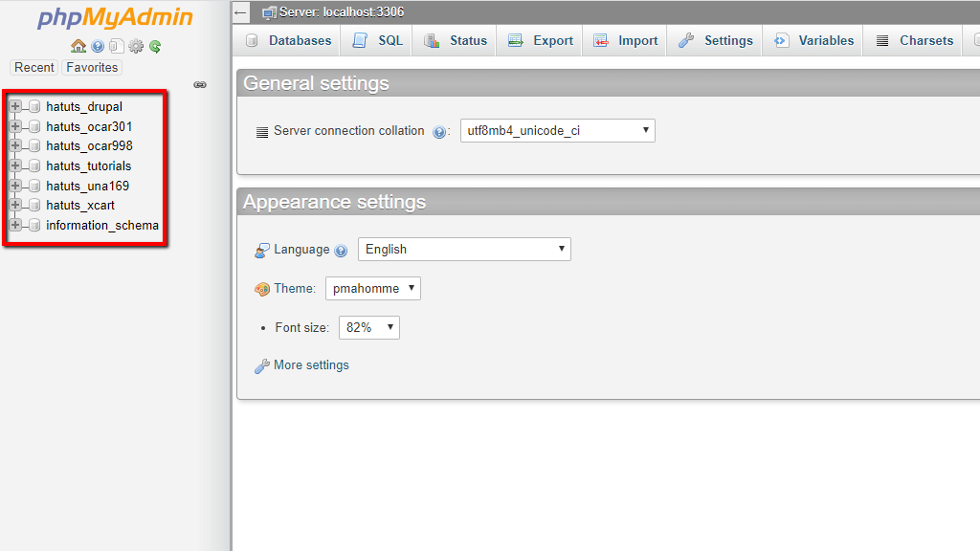Click the Home icon under the phpMyAdmin logo
This screenshot has width=980, height=551.
pyautogui.click(x=78, y=46)
